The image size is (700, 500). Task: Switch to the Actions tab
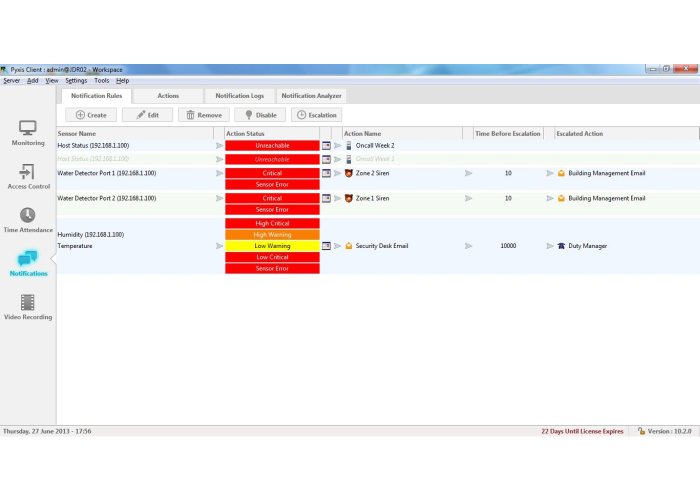click(168, 96)
